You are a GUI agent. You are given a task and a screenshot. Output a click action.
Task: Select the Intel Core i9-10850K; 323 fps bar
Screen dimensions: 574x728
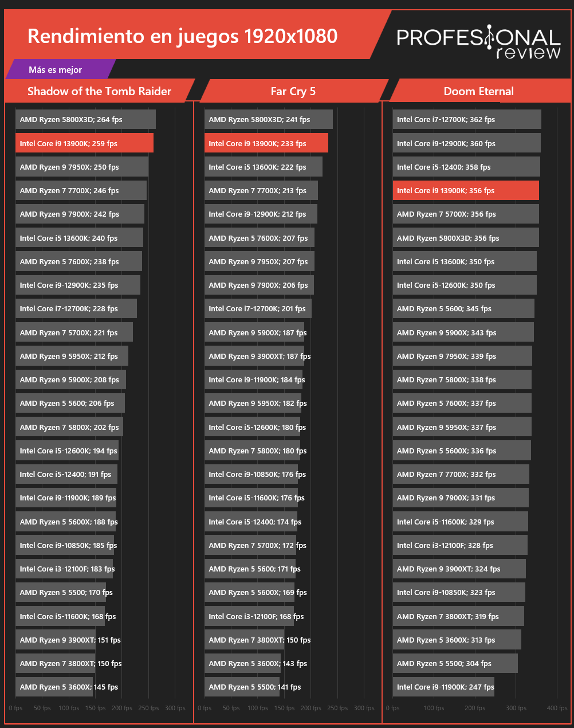click(459, 592)
